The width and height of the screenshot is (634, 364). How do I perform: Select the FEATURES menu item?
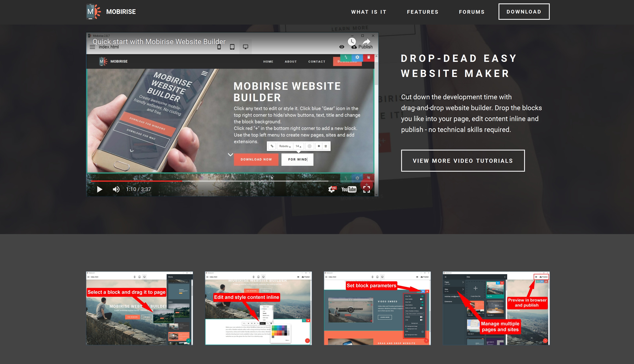point(423,12)
